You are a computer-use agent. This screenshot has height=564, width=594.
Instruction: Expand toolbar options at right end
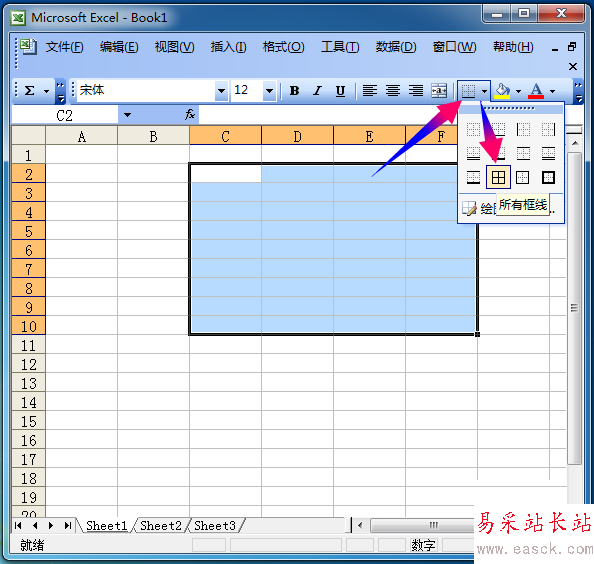click(x=578, y=92)
